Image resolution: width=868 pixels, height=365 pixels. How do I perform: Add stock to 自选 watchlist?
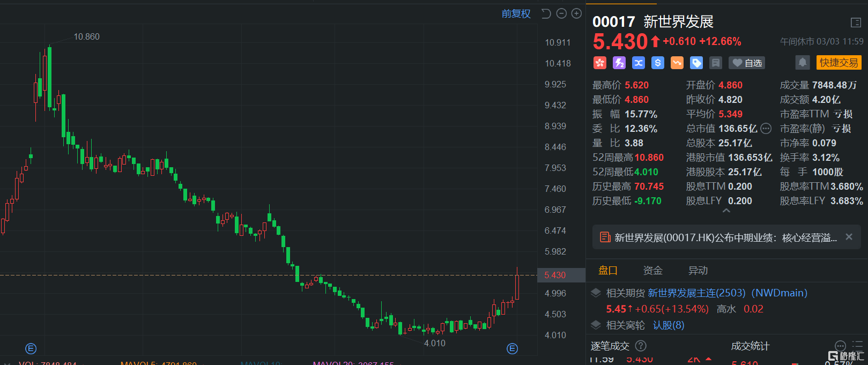coord(747,63)
